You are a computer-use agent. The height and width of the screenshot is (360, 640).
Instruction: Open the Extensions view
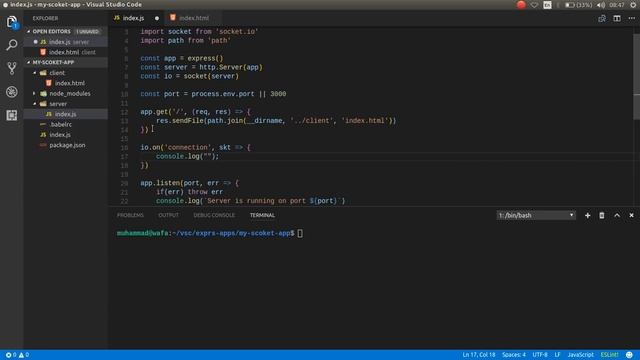pos(12,115)
